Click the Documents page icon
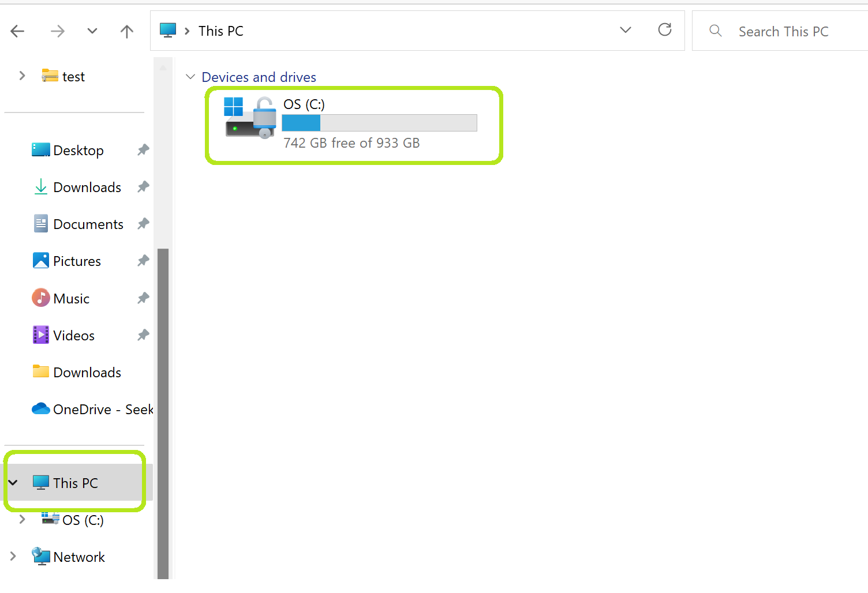Viewport: 868px width, 593px height. click(x=41, y=224)
